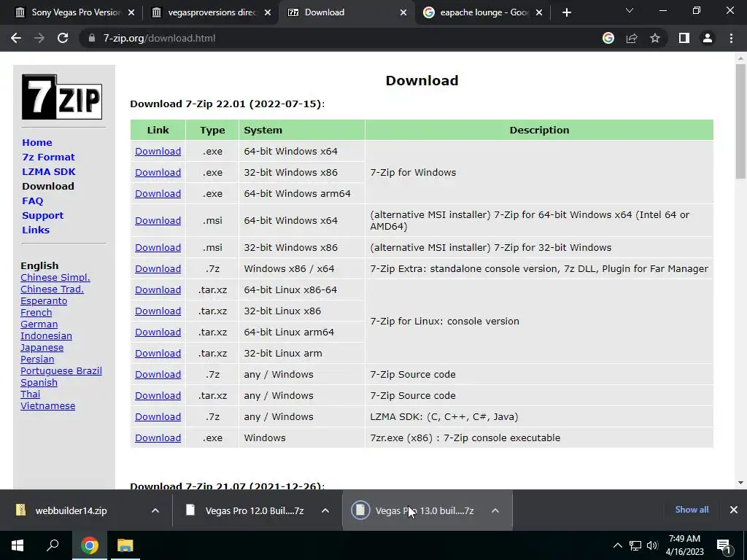Click Show all downloads
The image size is (747, 560).
click(692, 510)
